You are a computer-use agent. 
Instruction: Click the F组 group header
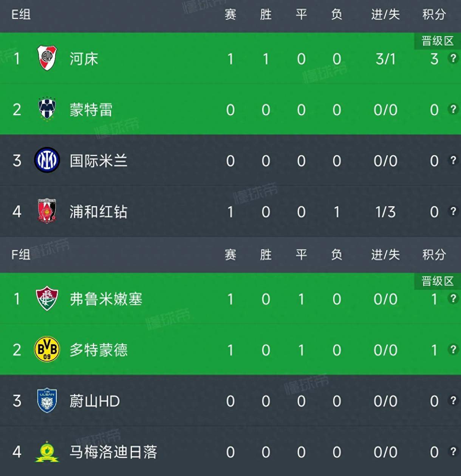[x=21, y=255]
